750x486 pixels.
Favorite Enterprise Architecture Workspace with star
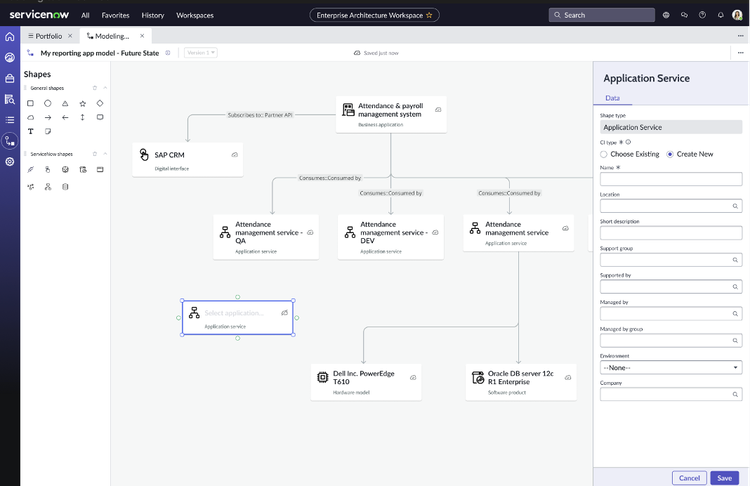tap(429, 15)
